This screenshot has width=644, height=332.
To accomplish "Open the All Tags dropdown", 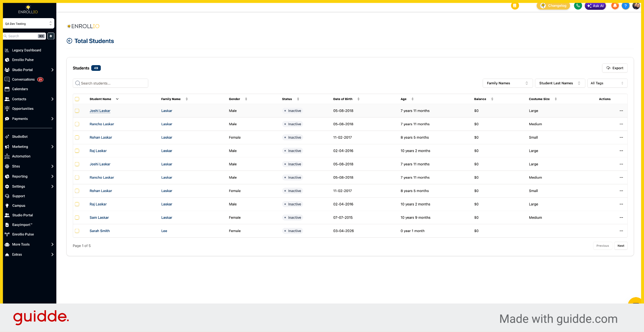I will [x=607, y=83].
